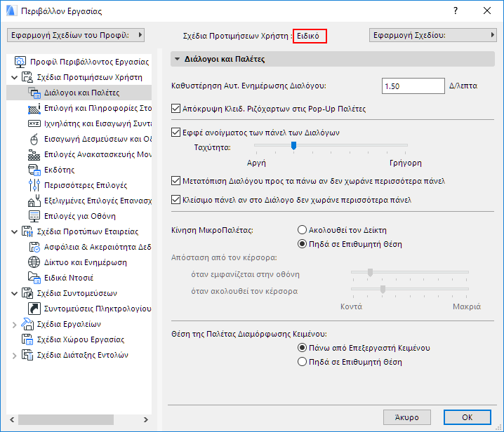The image size is (504, 432).
Task: Open Ειδικά Ντοσιέ settings page
Action: (x=69, y=278)
